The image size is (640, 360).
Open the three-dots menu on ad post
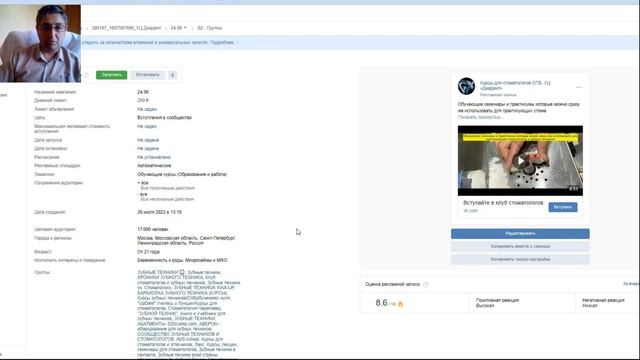579,87
